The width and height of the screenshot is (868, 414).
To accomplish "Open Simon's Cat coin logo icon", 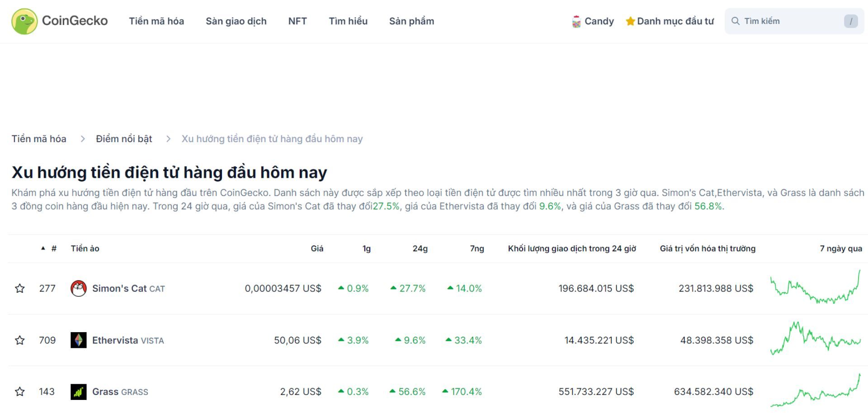I will click(79, 288).
